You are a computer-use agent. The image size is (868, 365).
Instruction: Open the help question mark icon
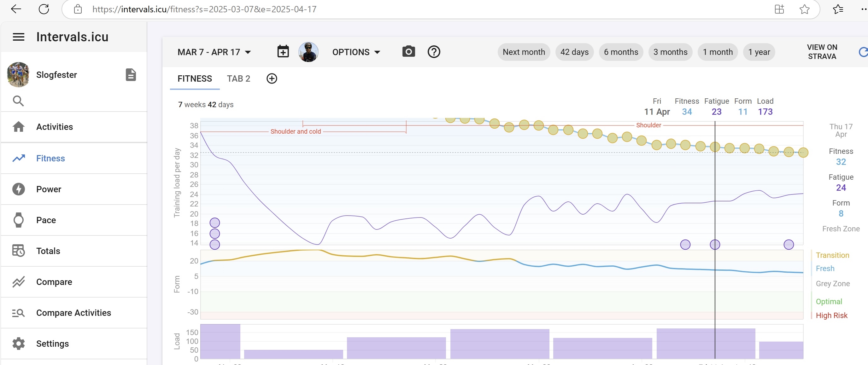pyautogui.click(x=434, y=52)
